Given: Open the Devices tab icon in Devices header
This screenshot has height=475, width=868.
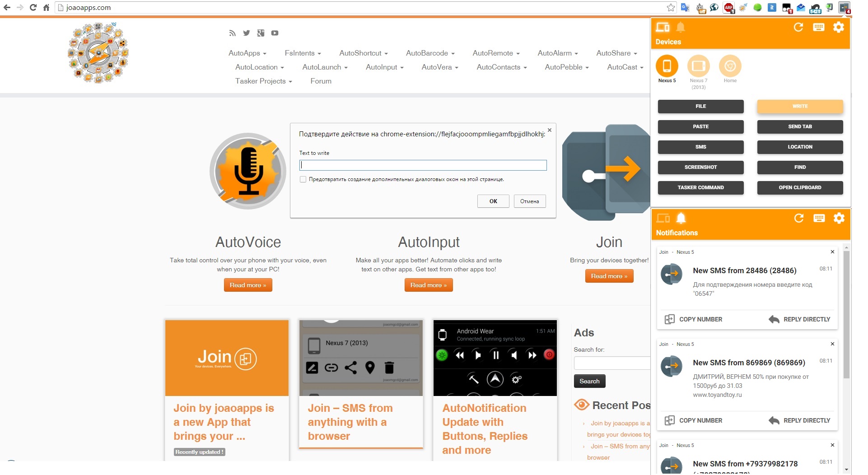Looking at the screenshot, I should [x=663, y=27].
